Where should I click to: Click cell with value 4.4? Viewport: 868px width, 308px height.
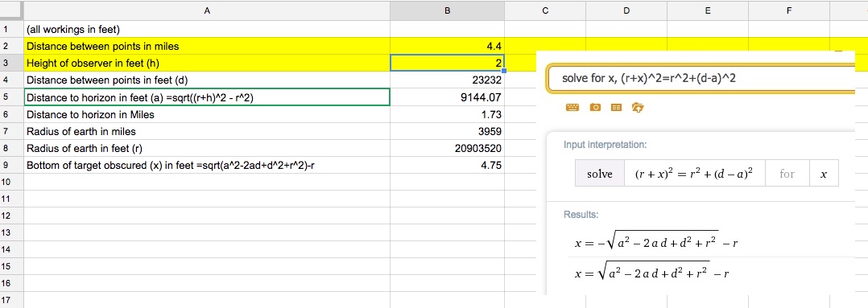[x=448, y=46]
